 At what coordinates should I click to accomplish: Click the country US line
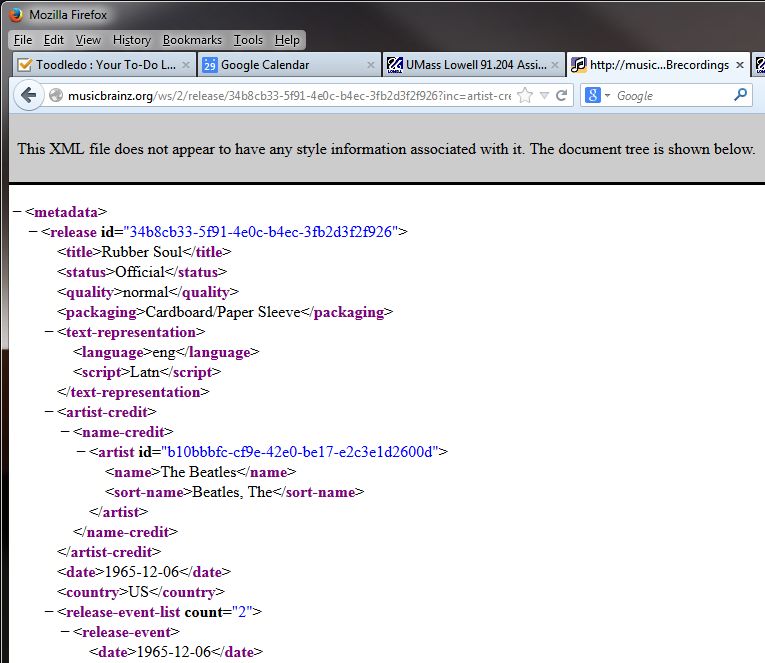pyautogui.click(x=141, y=592)
